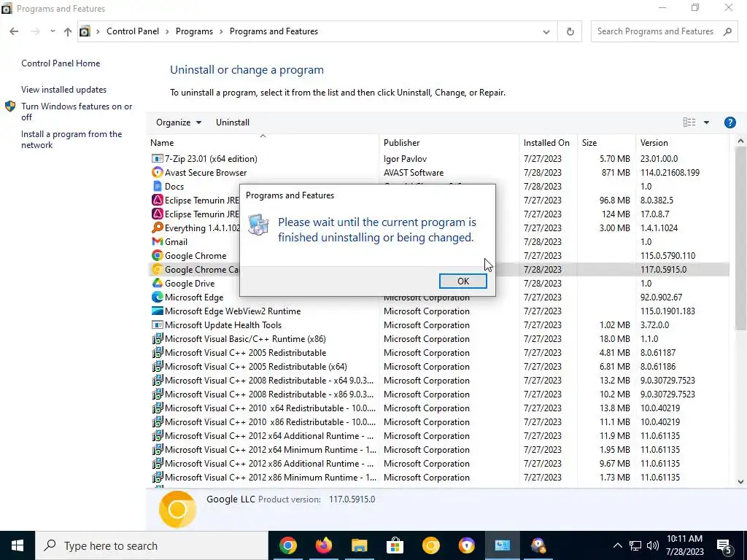Click the Programs breadcrumb
This screenshot has width=747, height=560.
(x=194, y=31)
